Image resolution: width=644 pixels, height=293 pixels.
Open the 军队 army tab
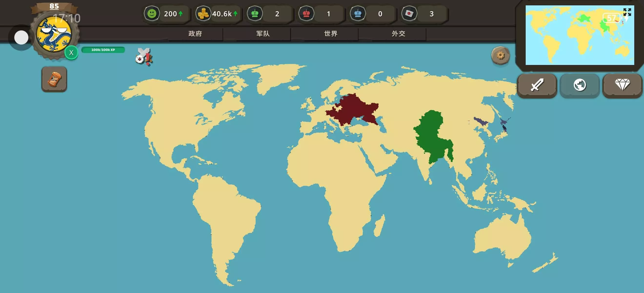[x=263, y=33]
